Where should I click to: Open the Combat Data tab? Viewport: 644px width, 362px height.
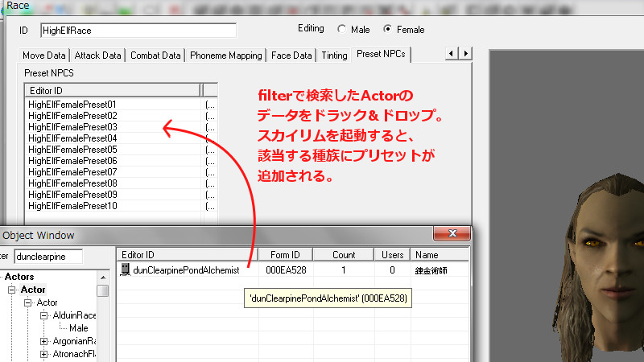pyautogui.click(x=155, y=56)
